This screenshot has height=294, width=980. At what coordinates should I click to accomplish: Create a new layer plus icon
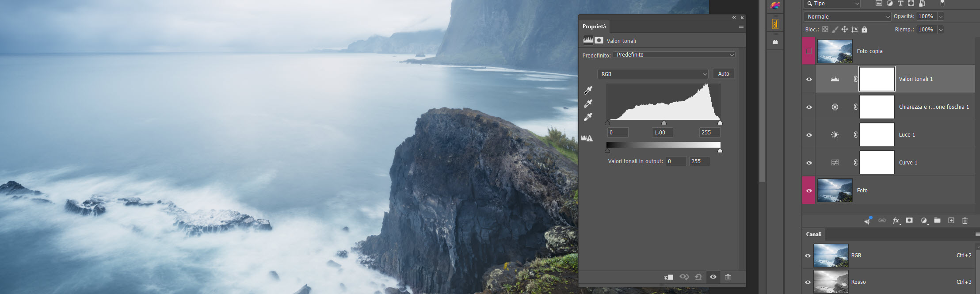[951, 221]
